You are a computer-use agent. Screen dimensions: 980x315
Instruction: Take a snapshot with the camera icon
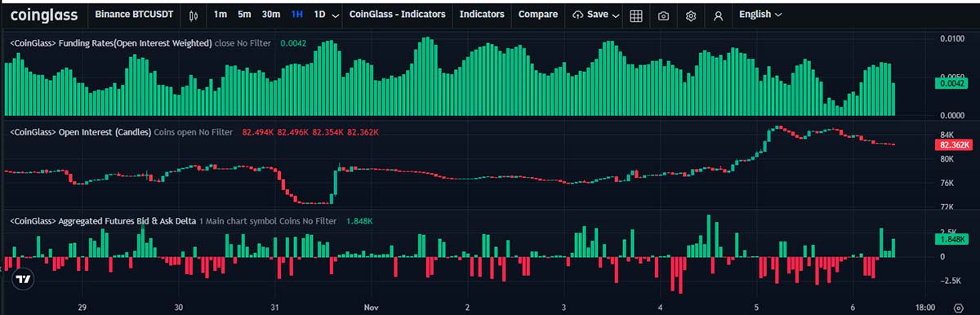[664, 15]
